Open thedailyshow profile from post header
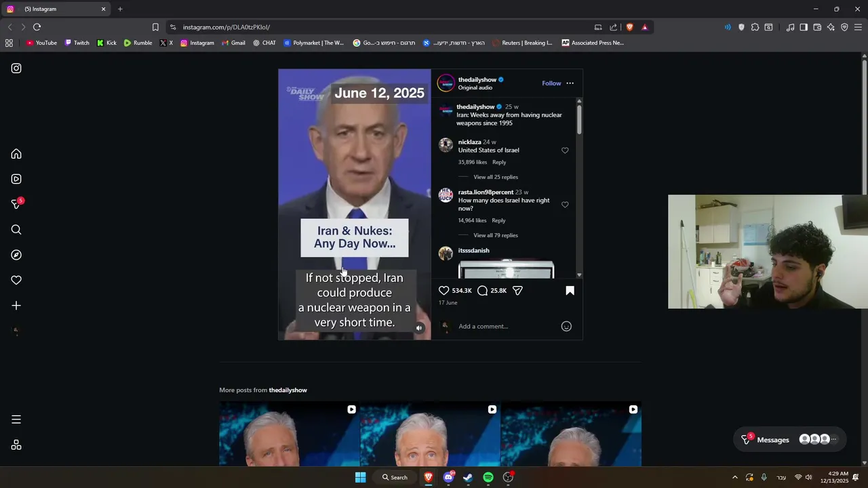Screen dimensions: 868x488 click(x=477, y=79)
